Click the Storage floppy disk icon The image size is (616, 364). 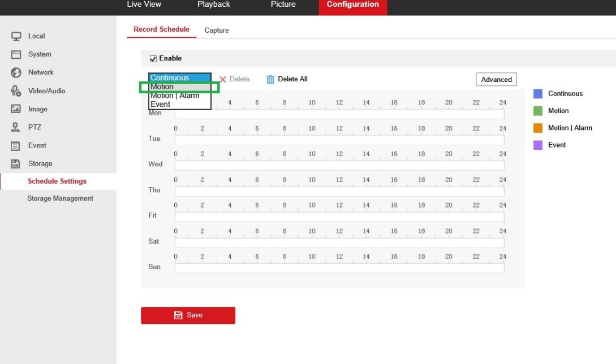point(15,164)
